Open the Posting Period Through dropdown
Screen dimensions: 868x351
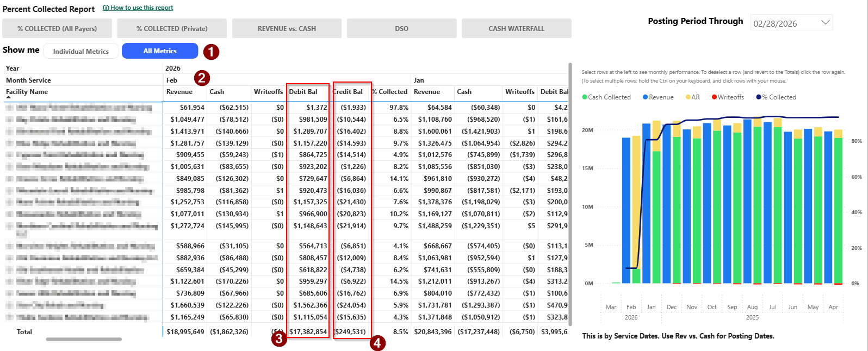point(825,23)
